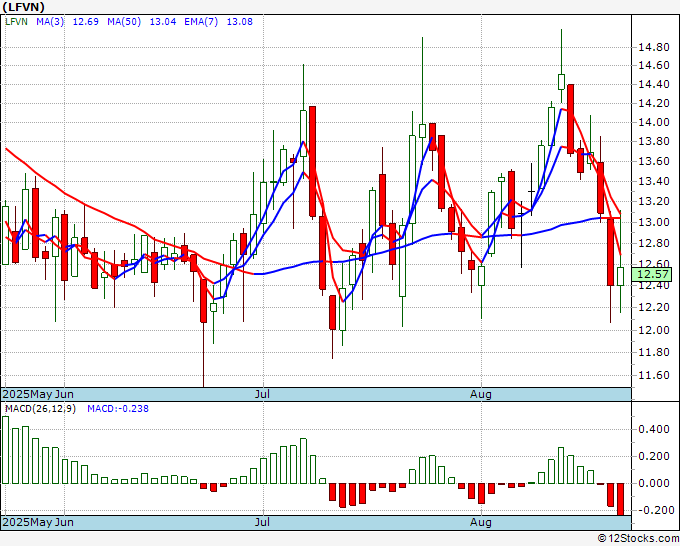Click the Jul label on MACD axis
The height and width of the screenshot is (546, 680).
point(262,522)
